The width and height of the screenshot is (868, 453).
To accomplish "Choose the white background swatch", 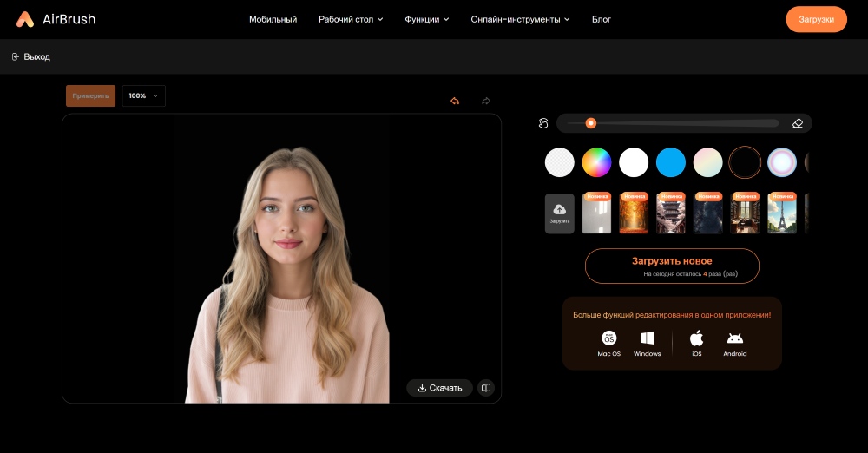I will 634,162.
